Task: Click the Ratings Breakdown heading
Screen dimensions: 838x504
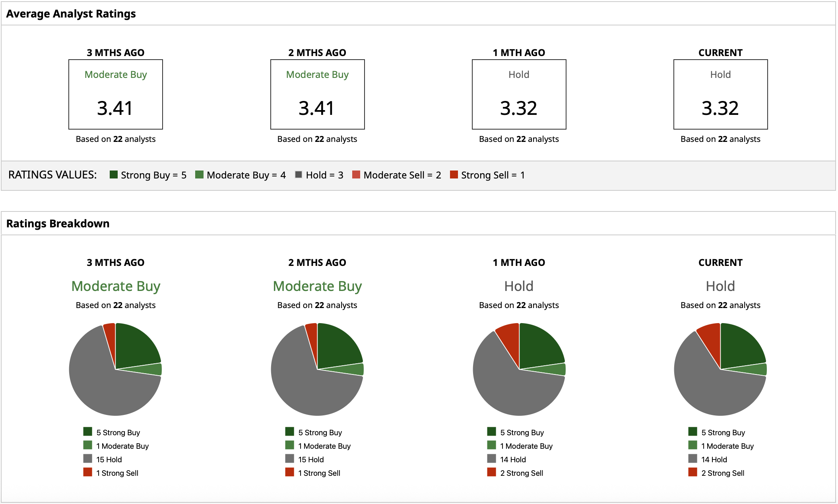Action: coord(58,223)
